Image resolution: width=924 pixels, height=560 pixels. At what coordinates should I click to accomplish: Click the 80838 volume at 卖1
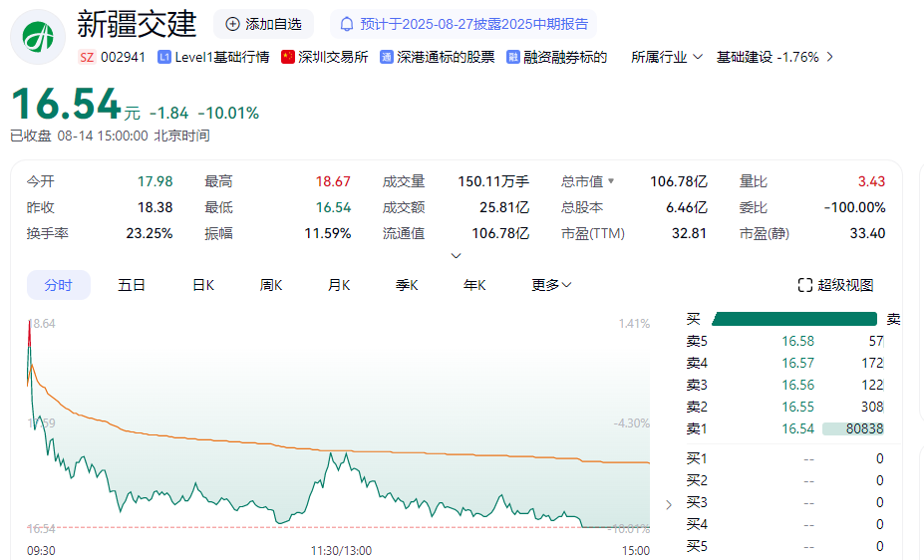click(x=864, y=428)
